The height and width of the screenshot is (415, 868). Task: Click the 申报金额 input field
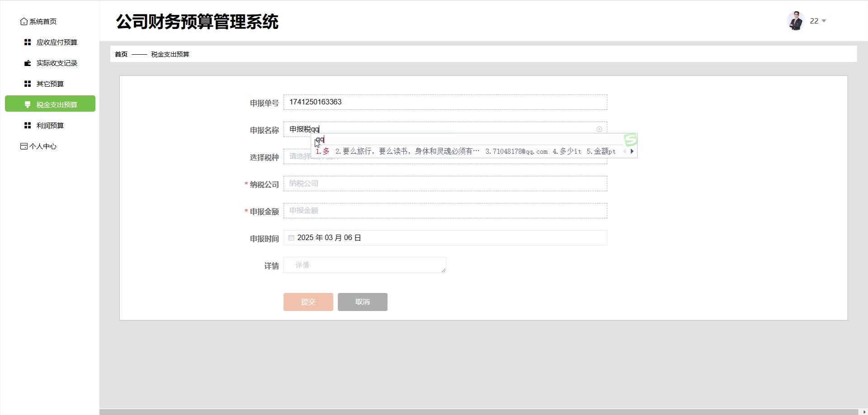[445, 211]
